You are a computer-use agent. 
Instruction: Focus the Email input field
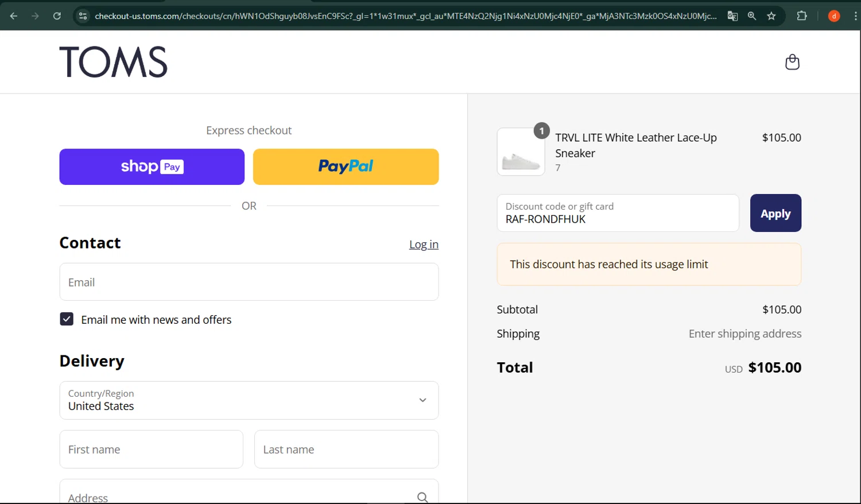[249, 282]
